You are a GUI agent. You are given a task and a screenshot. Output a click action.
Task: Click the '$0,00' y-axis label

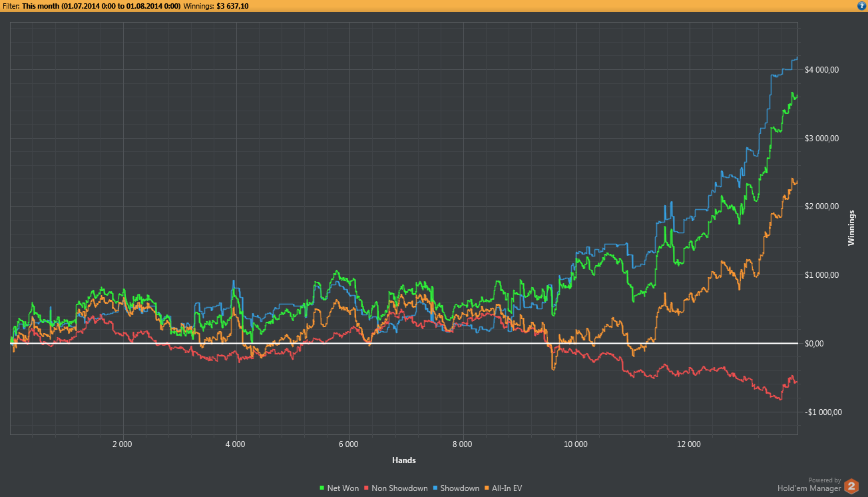815,344
